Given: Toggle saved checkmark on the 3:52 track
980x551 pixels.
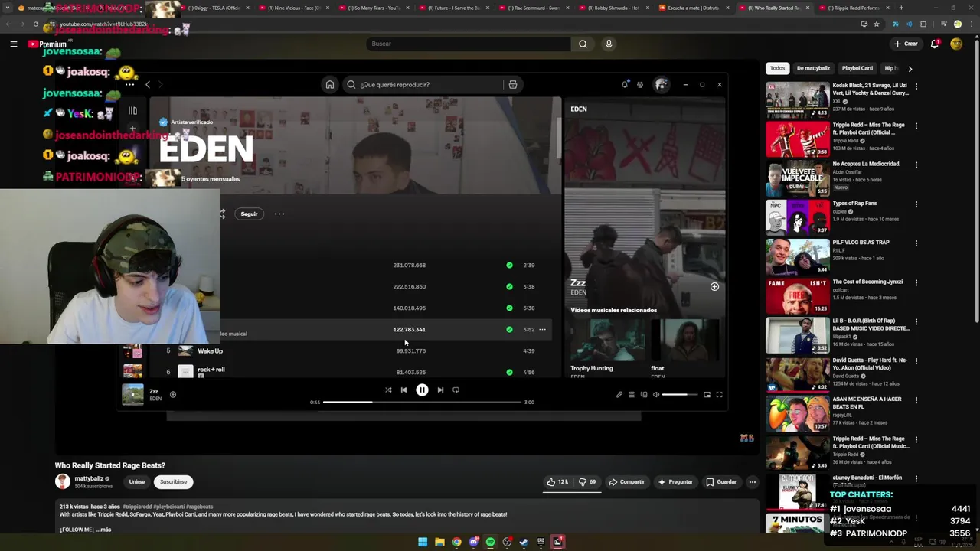Looking at the screenshot, I should pos(509,330).
